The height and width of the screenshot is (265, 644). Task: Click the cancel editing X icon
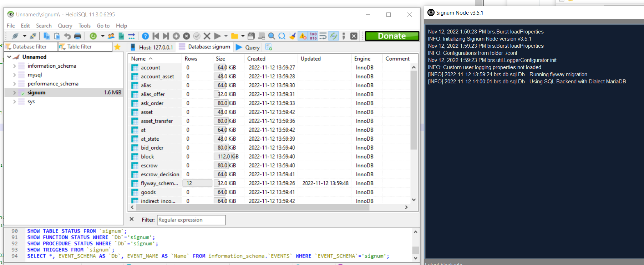[207, 36]
